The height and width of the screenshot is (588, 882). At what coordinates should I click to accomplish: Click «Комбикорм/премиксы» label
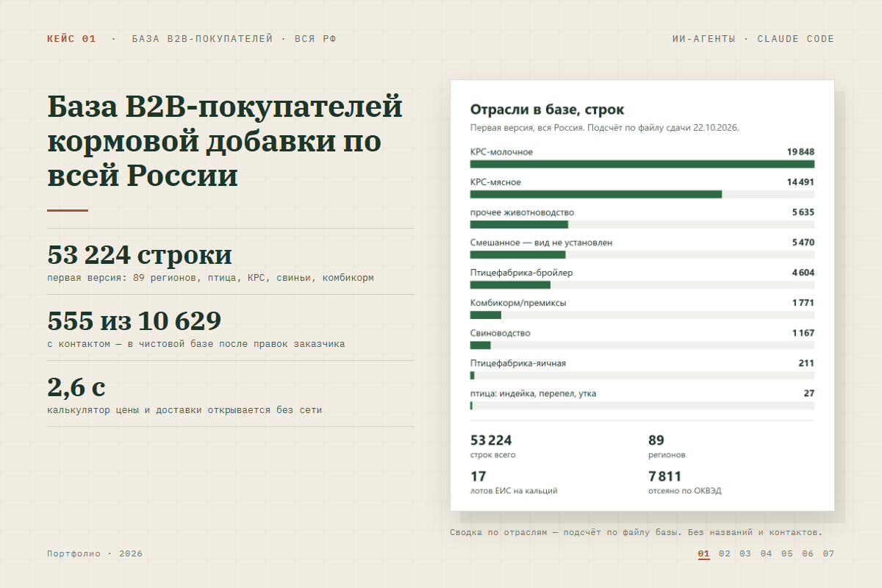[x=518, y=303]
